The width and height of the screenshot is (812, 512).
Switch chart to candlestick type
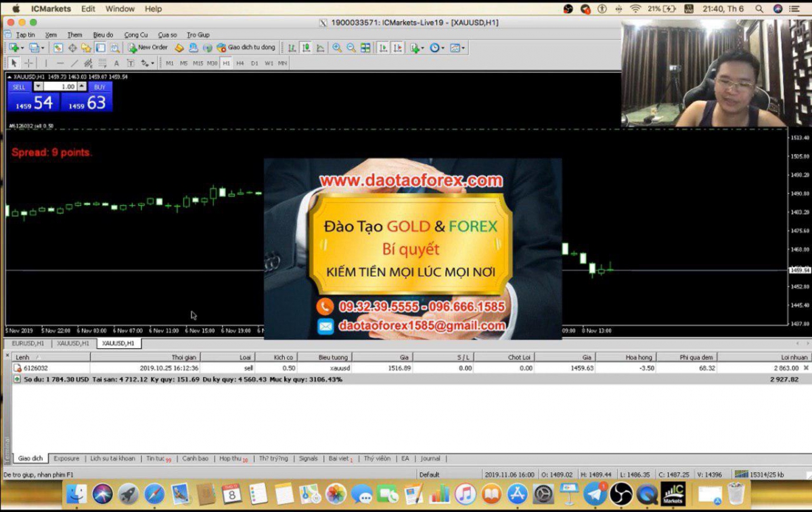click(x=306, y=47)
